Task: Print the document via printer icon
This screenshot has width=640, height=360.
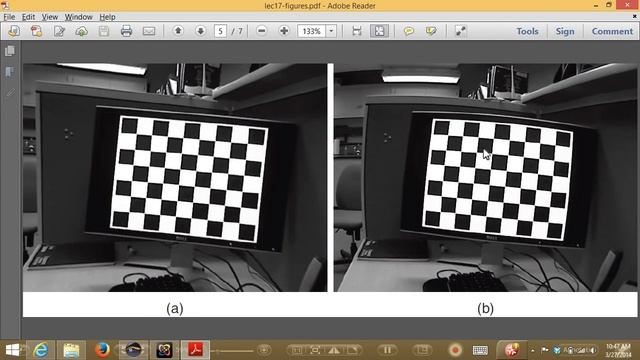Action: [126, 31]
